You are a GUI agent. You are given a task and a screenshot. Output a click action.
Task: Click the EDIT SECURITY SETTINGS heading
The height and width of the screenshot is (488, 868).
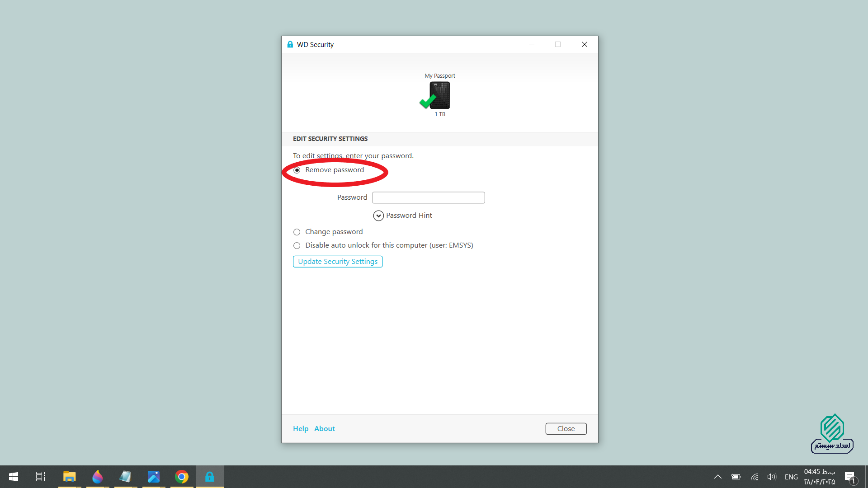[330, 139]
